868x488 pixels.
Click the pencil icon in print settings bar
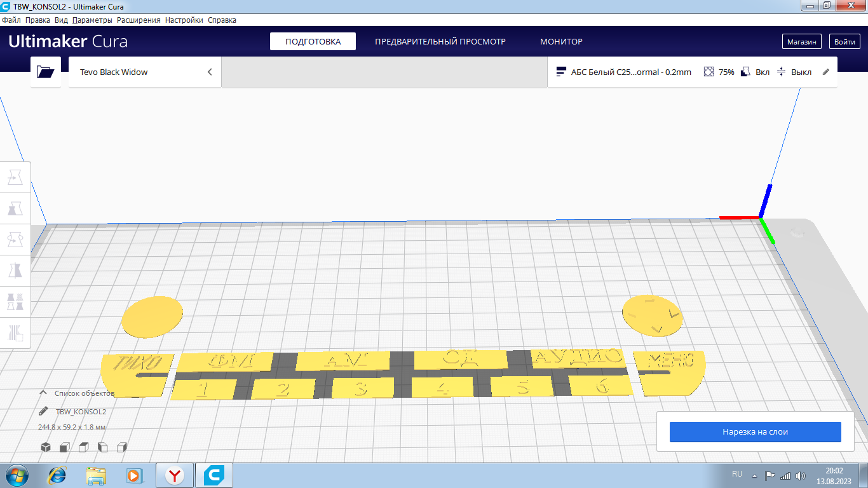point(826,72)
